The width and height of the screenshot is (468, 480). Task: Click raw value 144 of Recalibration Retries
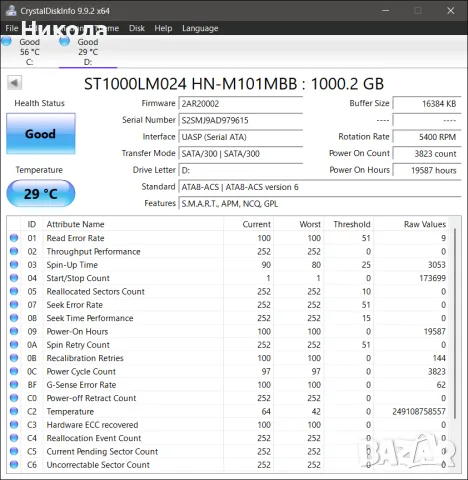point(439,358)
